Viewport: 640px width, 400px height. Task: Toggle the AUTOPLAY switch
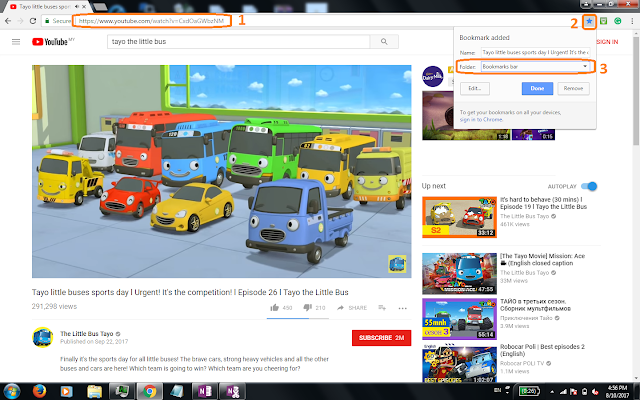[x=589, y=186]
